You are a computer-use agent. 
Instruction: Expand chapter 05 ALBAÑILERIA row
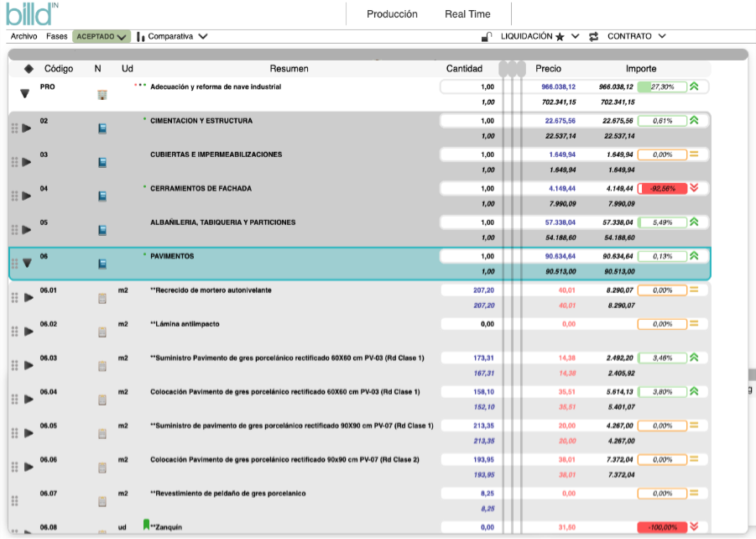point(27,230)
